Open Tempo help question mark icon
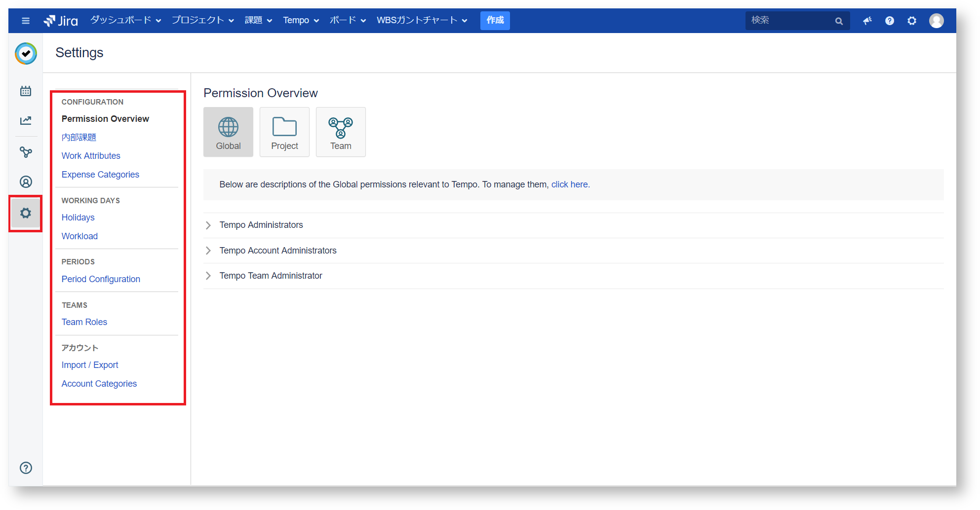 (x=26, y=468)
